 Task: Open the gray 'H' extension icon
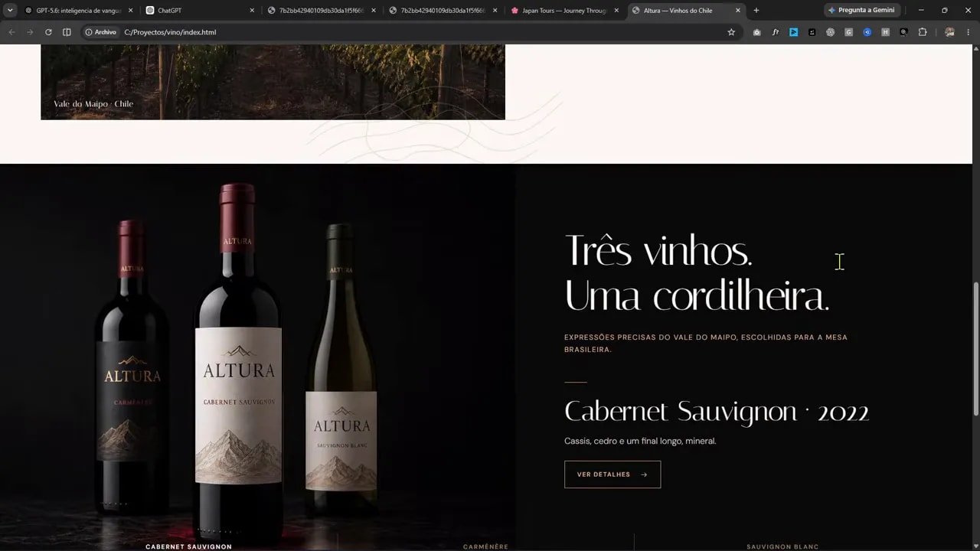(x=885, y=32)
